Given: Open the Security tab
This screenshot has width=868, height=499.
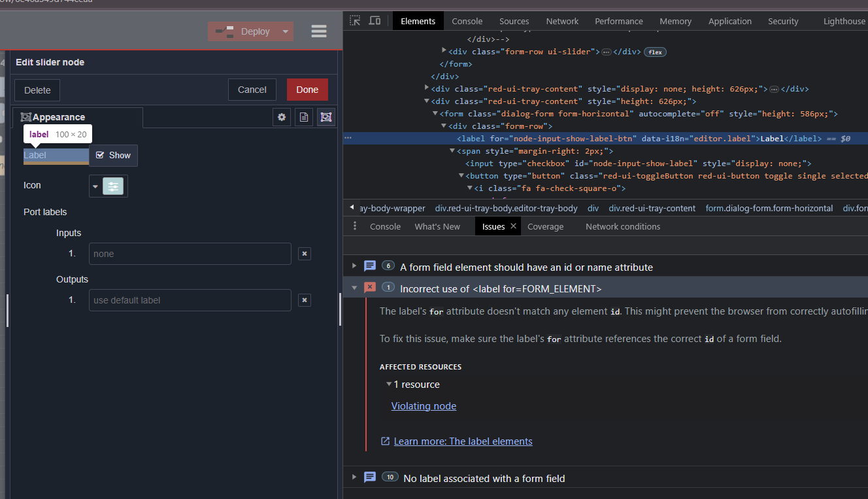Looking at the screenshot, I should [784, 21].
